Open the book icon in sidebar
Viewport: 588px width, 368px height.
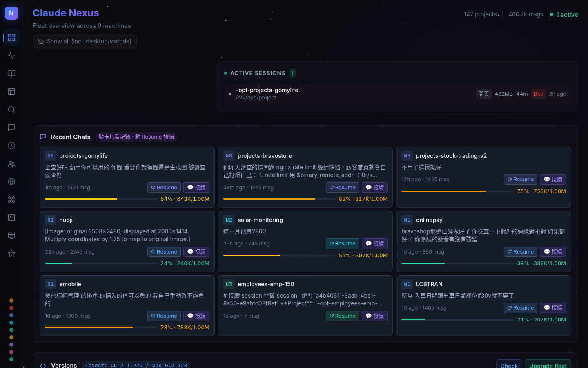point(11,74)
